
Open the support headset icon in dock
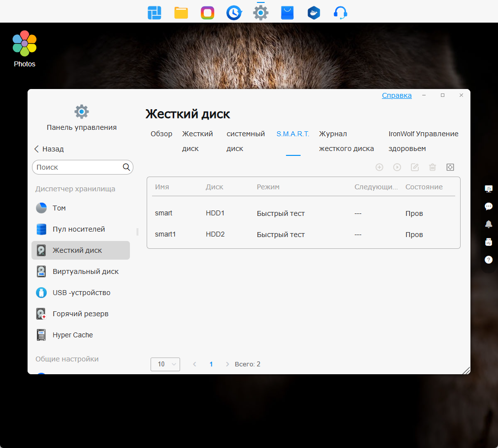[x=341, y=13]
